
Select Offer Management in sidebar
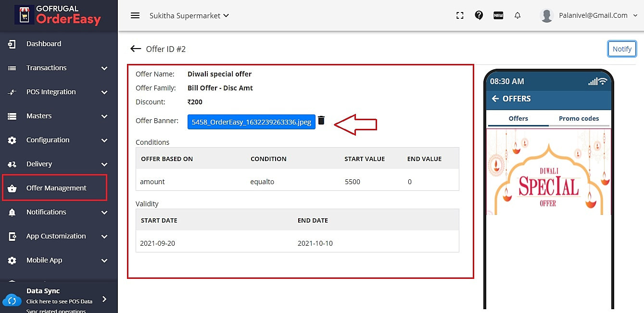[x=56, y=188]
